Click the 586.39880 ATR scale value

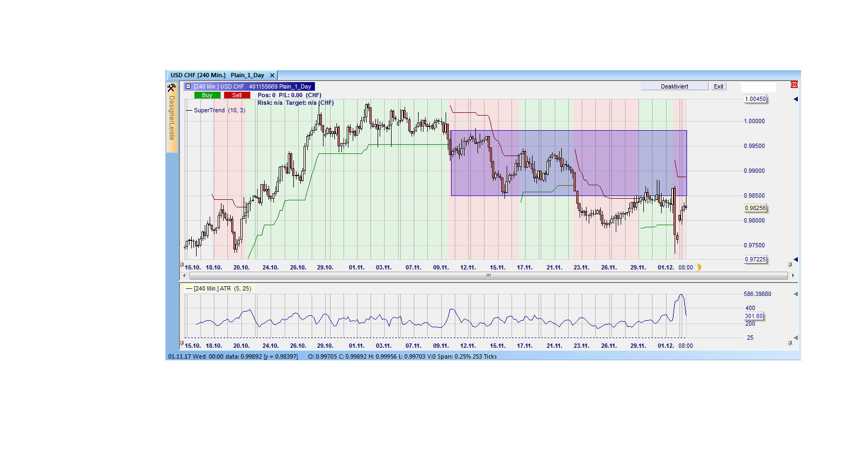pos(757,294)
